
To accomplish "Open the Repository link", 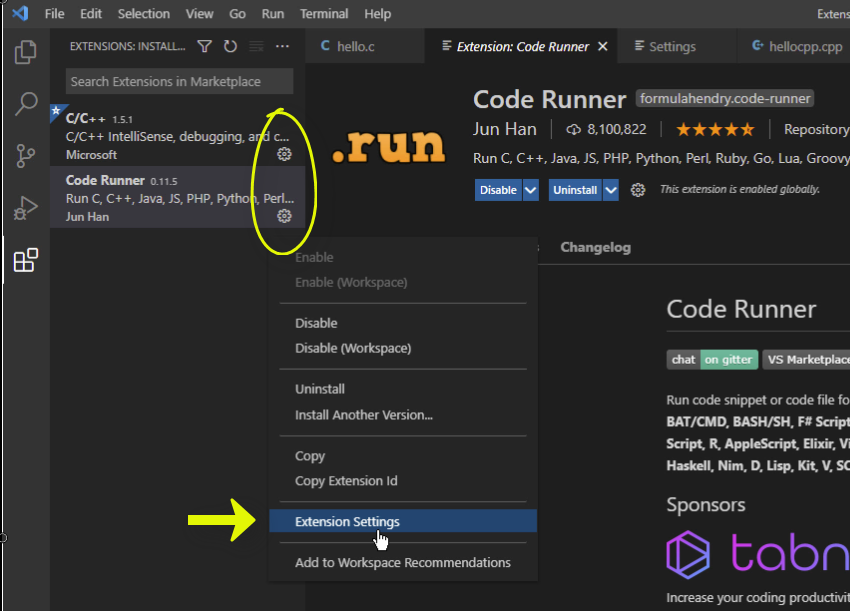I will (816, 130).
